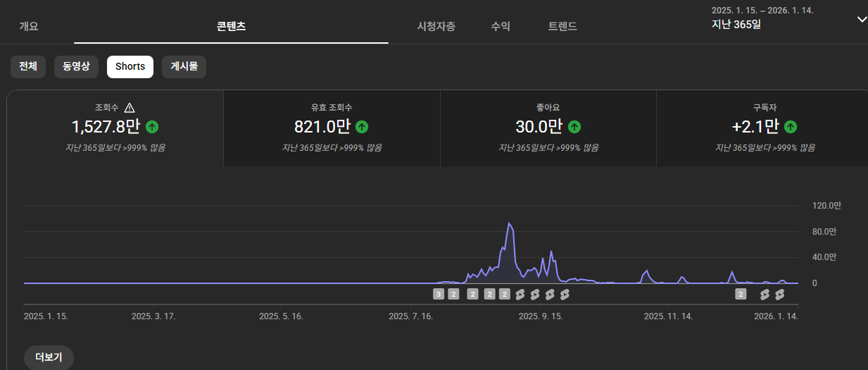Select the 전체 content filter chip
The image size is (868, 370).
tap(28, 67)
